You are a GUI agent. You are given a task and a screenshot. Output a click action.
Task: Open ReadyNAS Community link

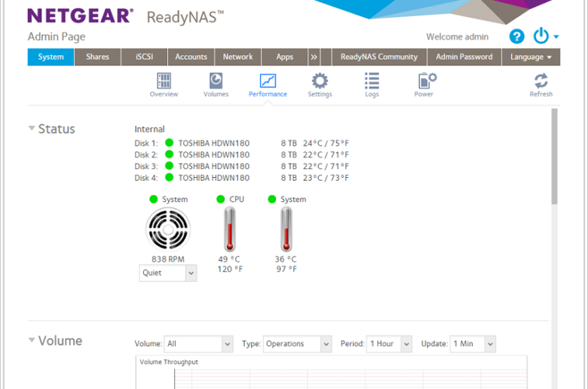tap(379, 57)
